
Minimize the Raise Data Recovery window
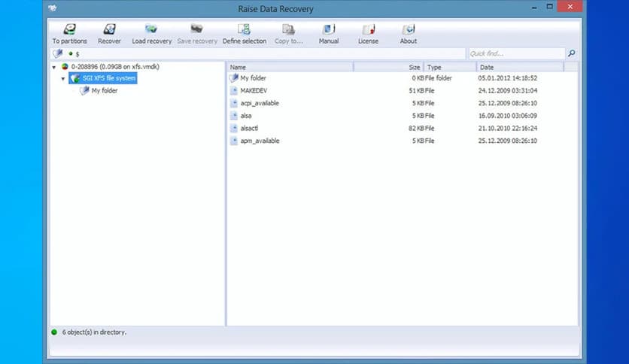coord(534,8)
